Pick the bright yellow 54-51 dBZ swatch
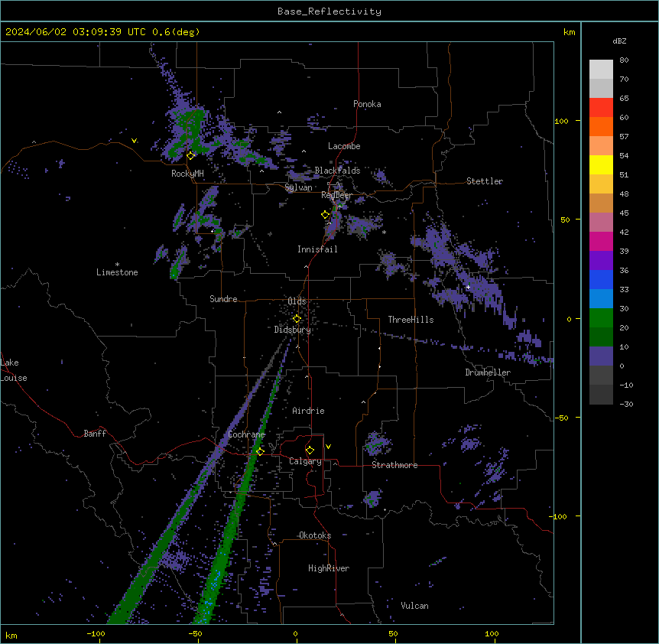Image resolution: width=659 pixels, height=644 pixels. click(x=601, y=164)
